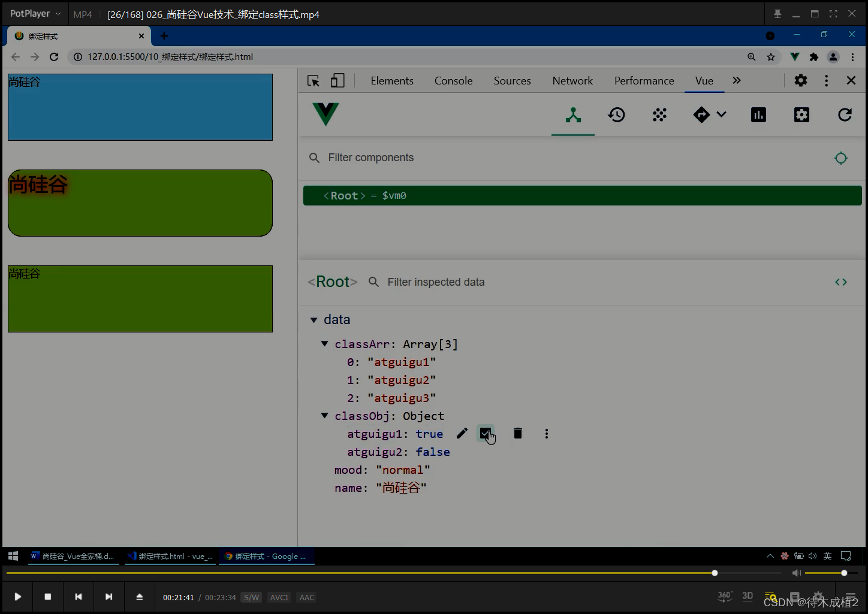Click the PotPlayer volume slider handle
Screen dimensions: 868x614
[844, 573]
